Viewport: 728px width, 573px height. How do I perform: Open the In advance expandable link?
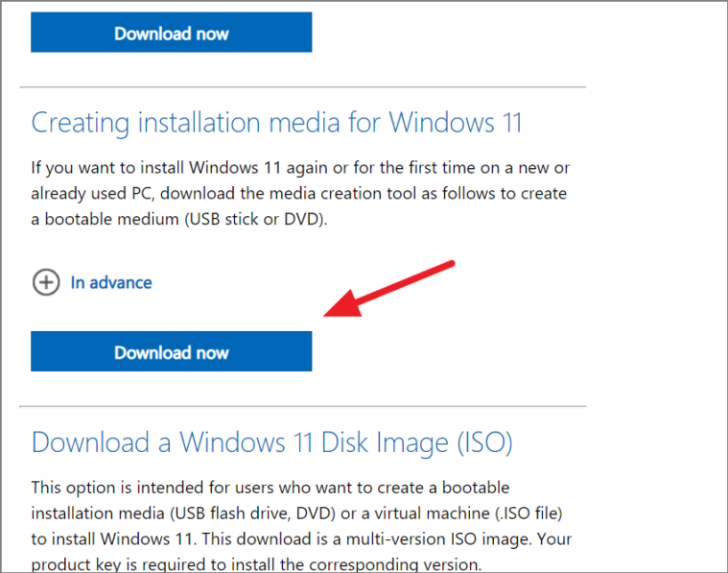pyautogui.click(x=111, y=282)
